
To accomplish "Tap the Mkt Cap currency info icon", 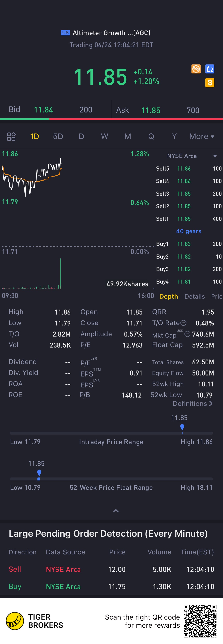I will (187, 334).
